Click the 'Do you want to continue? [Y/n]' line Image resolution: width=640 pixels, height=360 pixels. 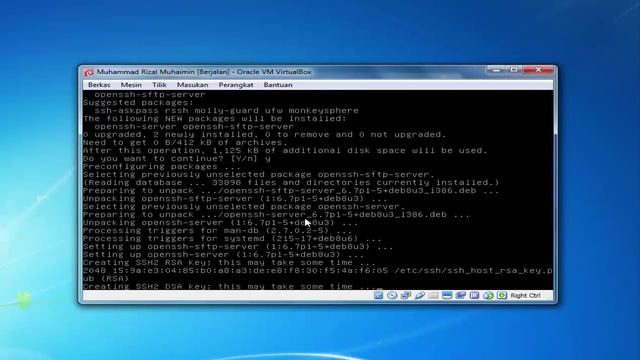(x=176, y=158)
